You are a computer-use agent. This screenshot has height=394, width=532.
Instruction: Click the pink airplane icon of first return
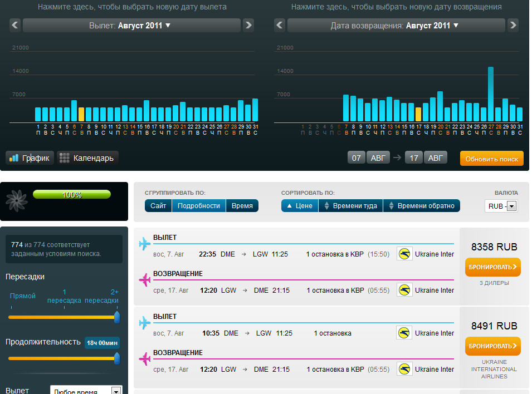pyautogui.click(x=145, y=279)
